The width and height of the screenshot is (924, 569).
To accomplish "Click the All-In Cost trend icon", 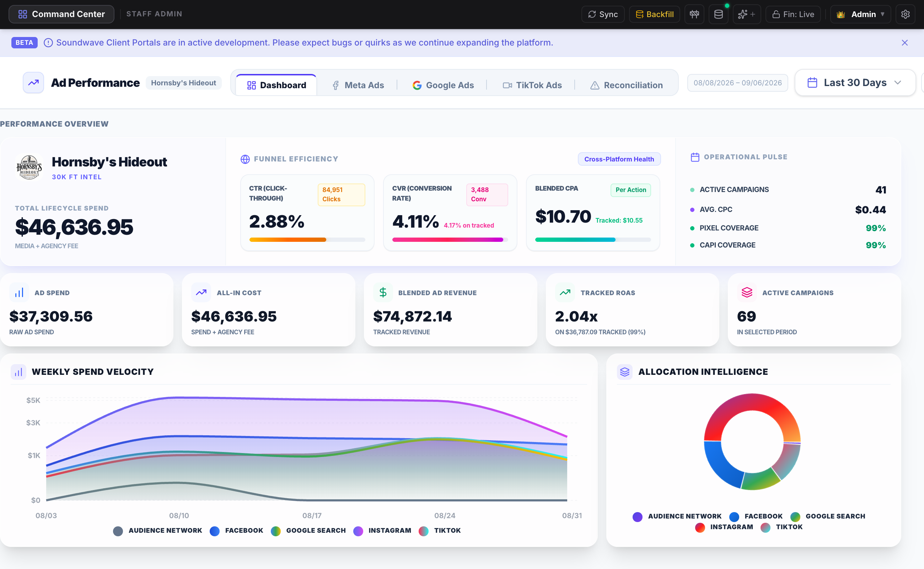I will coord(201,292).
